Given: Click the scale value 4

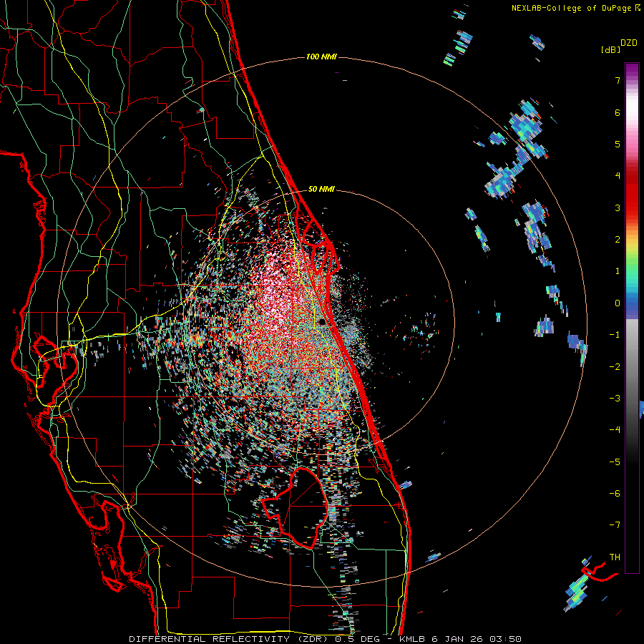Looking at the screenshot, I should pos(618,176).
